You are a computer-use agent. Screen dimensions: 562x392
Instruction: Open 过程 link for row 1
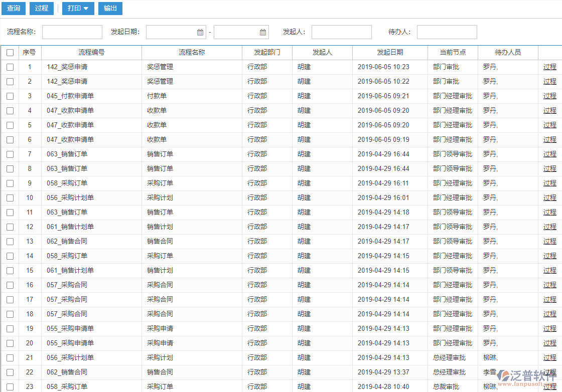click(549, 67)
